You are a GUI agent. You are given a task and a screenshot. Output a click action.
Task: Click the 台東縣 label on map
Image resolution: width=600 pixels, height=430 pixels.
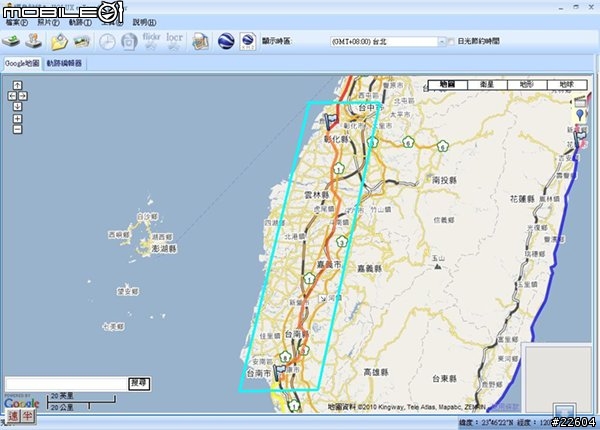tap(444, 379)
